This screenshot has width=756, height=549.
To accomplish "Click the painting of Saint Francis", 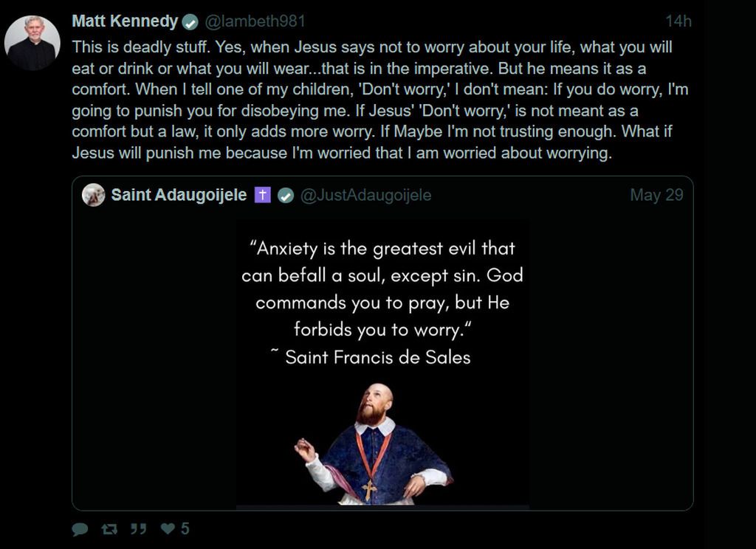I will [x=374, y=443].
